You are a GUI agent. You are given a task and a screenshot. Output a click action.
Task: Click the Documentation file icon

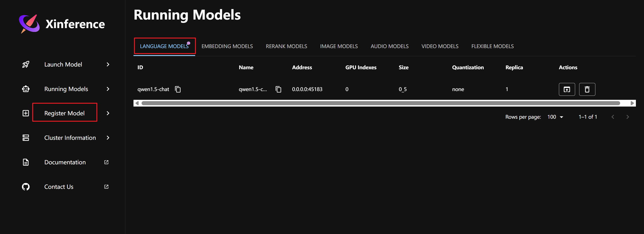click(26, 162)
